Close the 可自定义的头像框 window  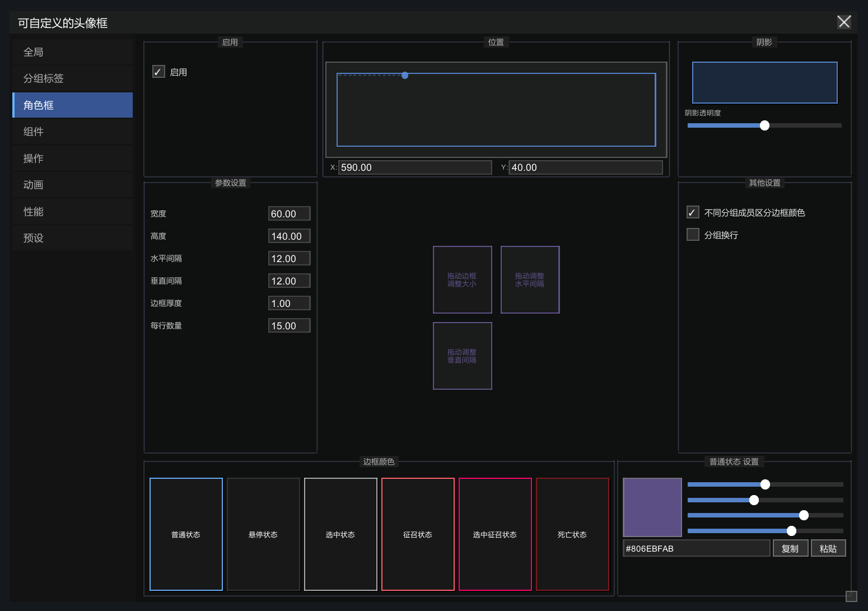[844, 22]
